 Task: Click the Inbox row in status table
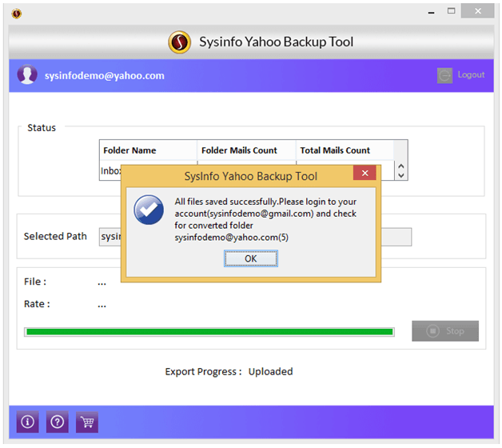pos(111,171)
